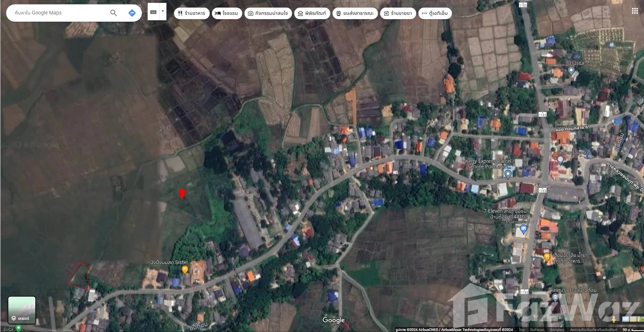Viewport: 644px width, 332px height.
Task: Open the ข้อกำหนด (terms) footer link
Action: pyautogui.click(x=537, y=329)
